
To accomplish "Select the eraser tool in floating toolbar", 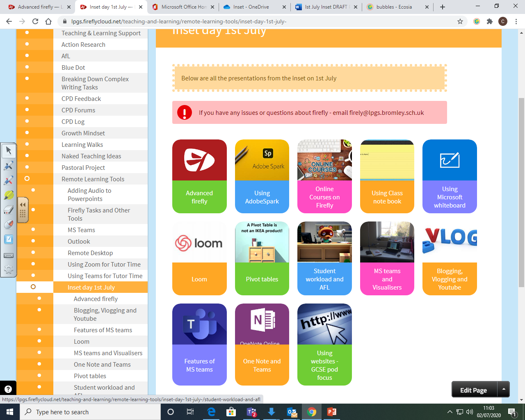I will tap(9, 210).
